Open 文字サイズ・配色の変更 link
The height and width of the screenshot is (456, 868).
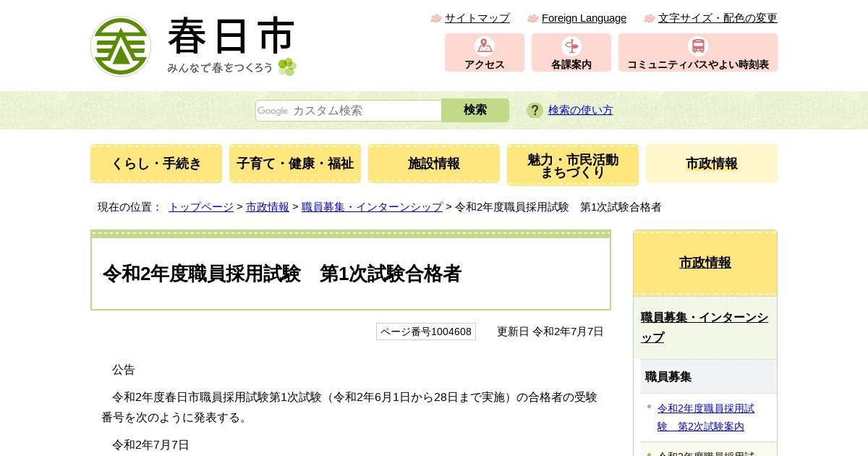[x=718, y=18]
